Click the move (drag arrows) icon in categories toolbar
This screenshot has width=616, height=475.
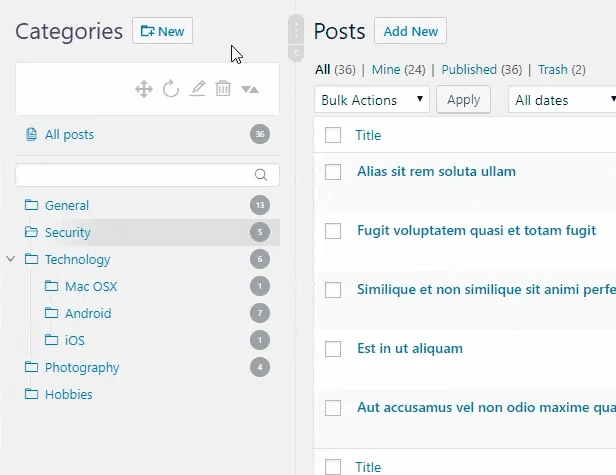point(144,89)
